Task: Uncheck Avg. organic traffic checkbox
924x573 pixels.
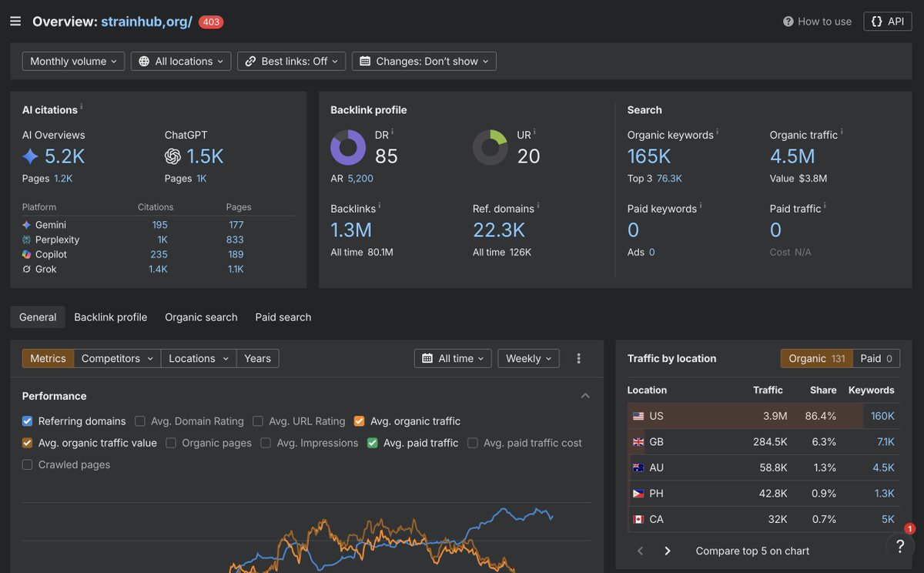Action: (360, 421)
